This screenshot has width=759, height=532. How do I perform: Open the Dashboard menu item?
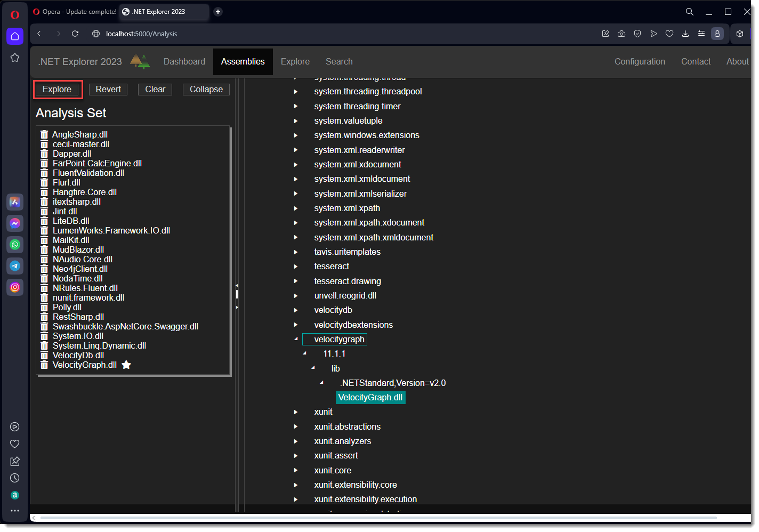[184, 61]
